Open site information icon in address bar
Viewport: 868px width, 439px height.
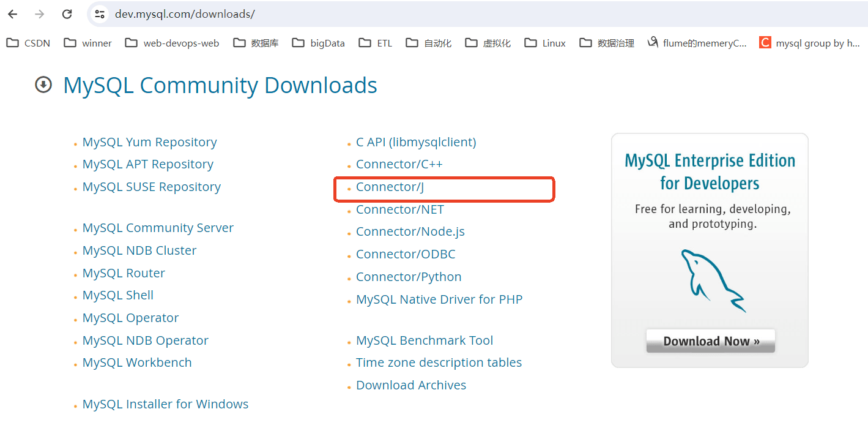point(100,14)
